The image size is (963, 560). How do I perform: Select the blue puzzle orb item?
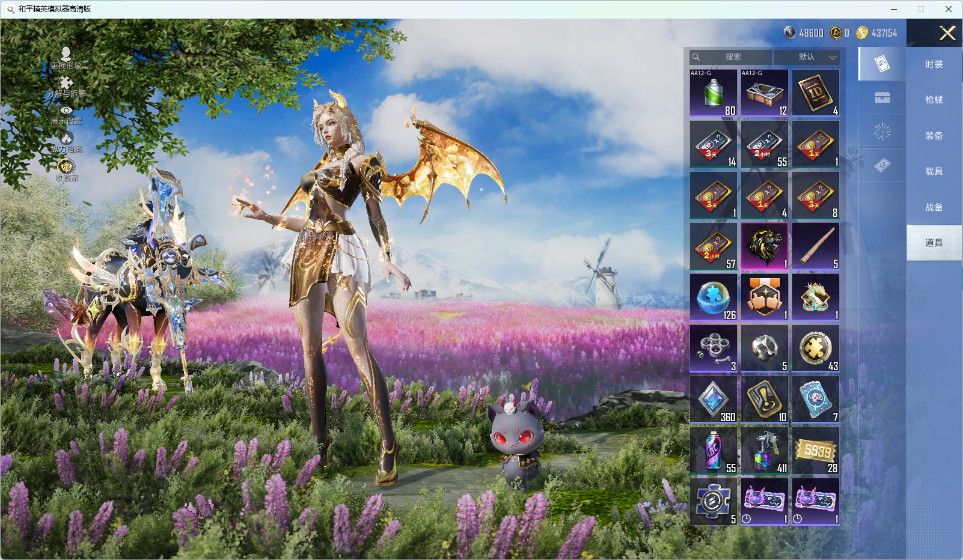coord(714,297)
